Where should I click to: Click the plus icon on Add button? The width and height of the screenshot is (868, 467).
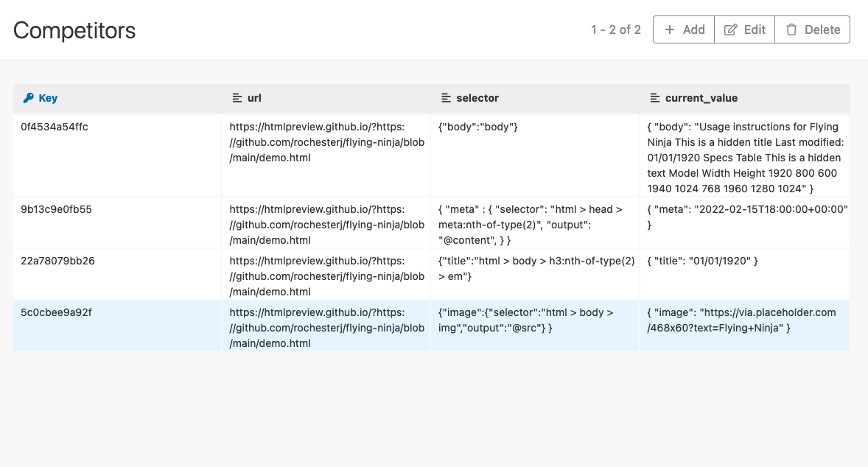coord(670,29)
